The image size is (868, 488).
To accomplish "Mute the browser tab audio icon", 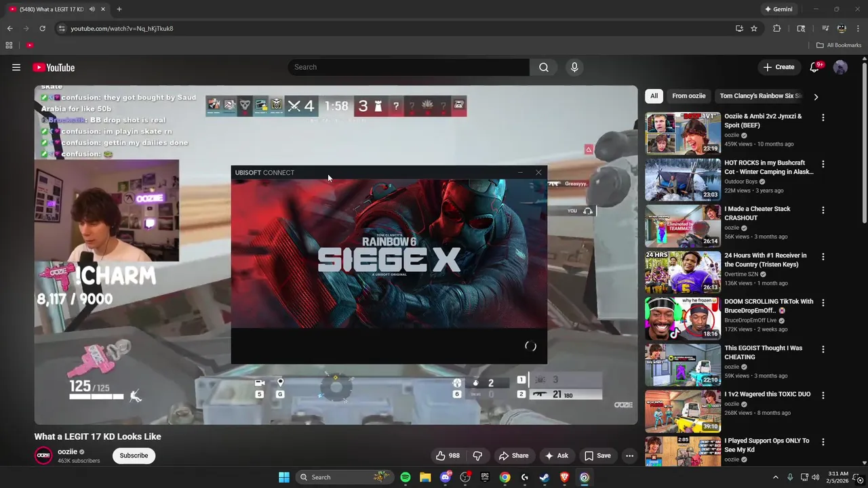I will pyautogui.click(x=92, y=9).
